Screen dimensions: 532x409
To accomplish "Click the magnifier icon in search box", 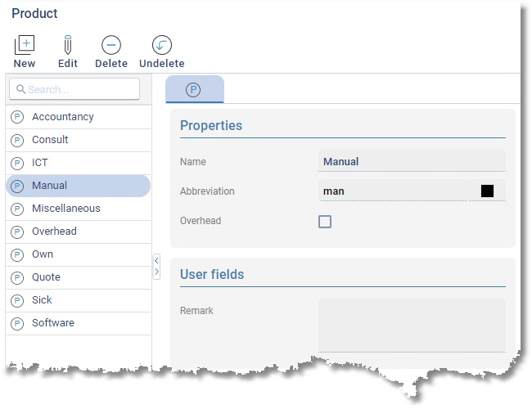I will (x=20, y=89).
